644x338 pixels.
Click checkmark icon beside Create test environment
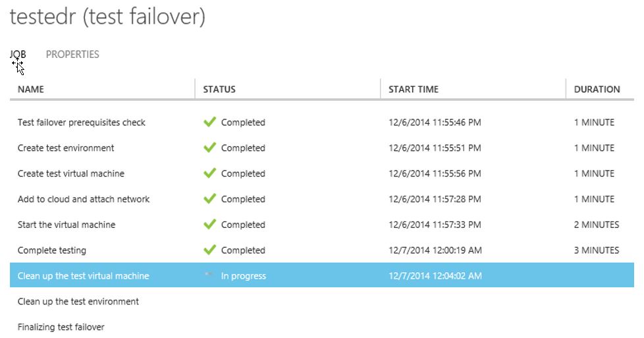point(209,148)
